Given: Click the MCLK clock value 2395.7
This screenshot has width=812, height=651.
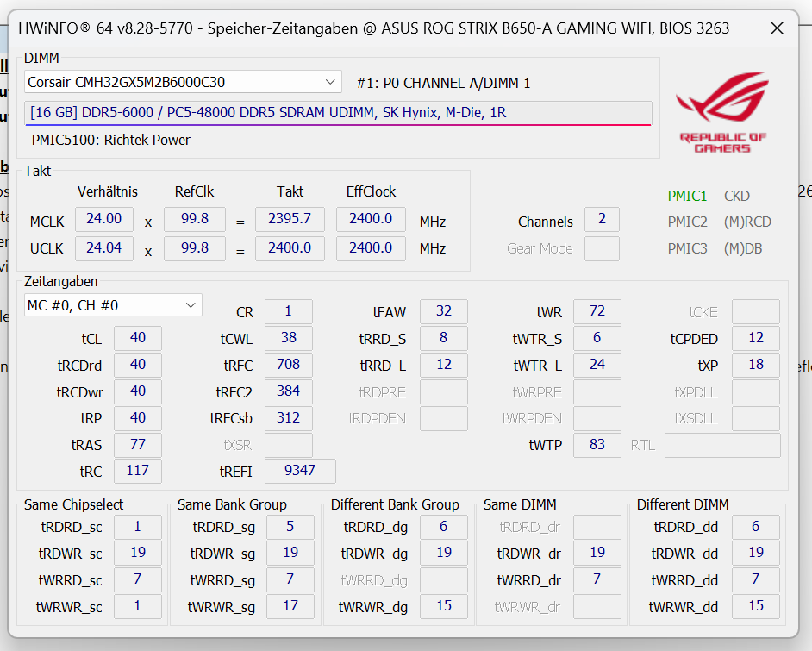Looking at the screenshot, I should coord(290,219).
